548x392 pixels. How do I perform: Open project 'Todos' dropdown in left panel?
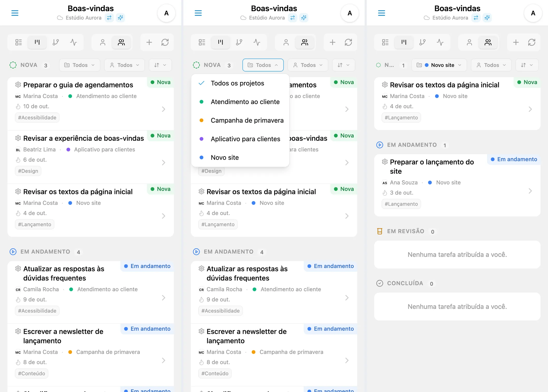tap(80, 65)
